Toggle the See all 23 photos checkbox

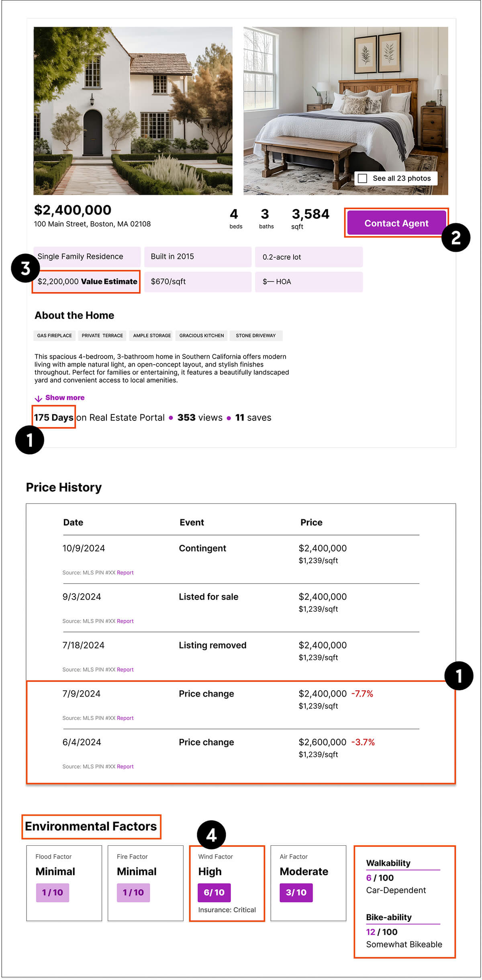[362, 178]
